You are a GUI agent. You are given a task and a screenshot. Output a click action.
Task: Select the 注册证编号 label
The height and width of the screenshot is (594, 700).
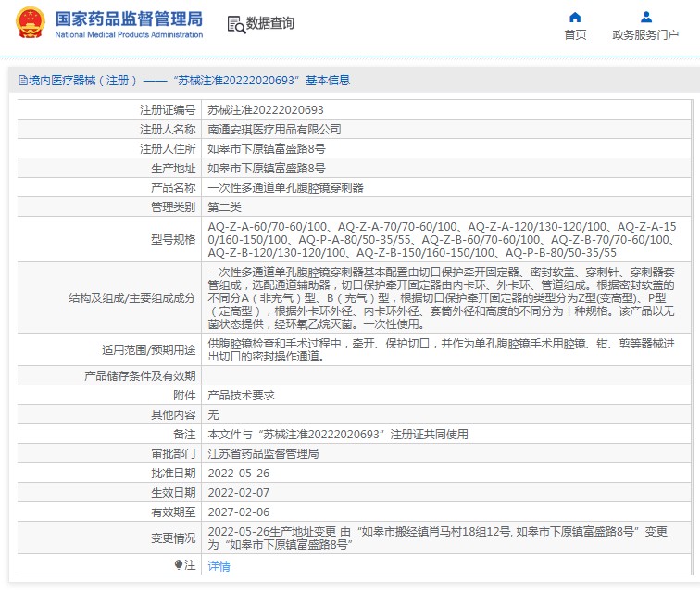click(x=168, y=110)
